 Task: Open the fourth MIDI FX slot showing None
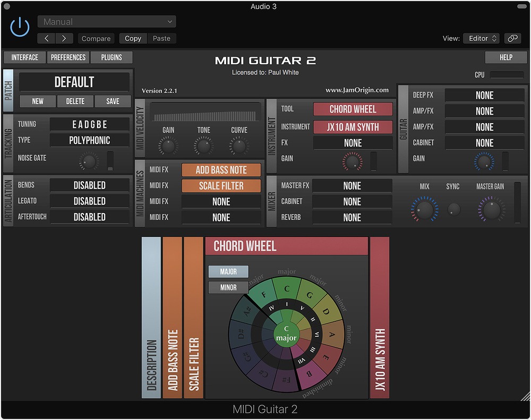click(x=221, y=218)
